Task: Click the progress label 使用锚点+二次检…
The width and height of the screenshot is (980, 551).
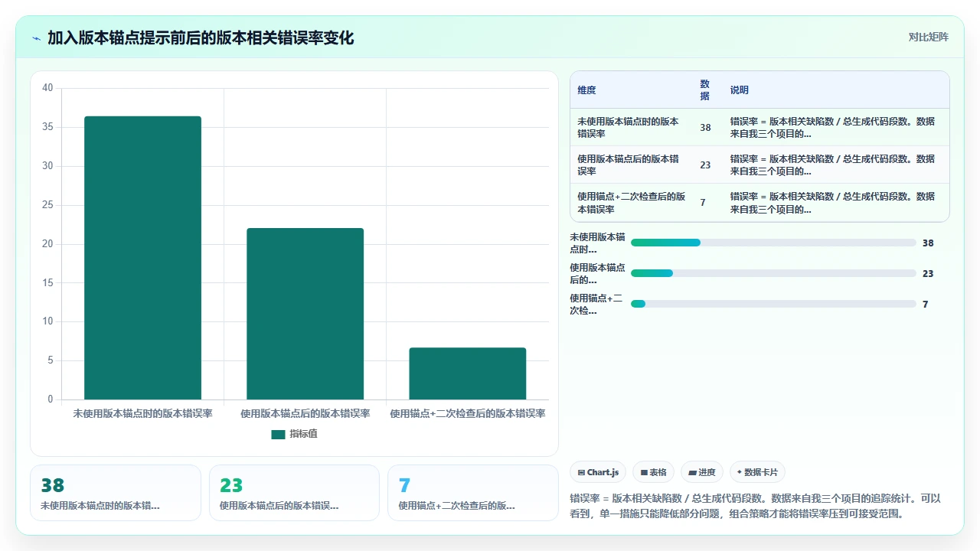Action: point(596,304)
